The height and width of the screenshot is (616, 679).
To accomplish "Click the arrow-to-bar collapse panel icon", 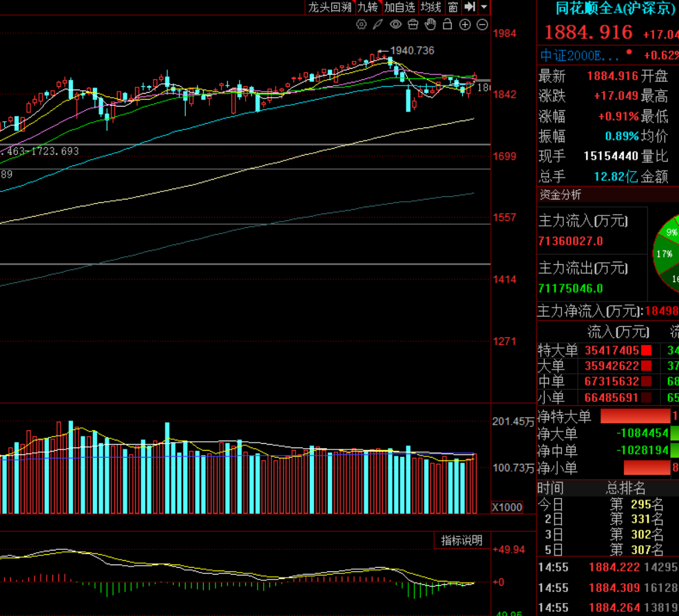I will click(x=470, y=7).
